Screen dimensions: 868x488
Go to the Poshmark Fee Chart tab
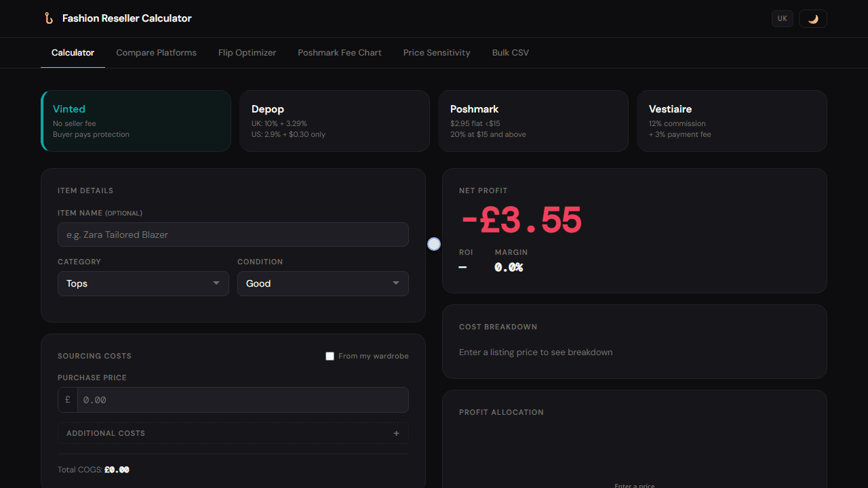click(x=340, y=53)
